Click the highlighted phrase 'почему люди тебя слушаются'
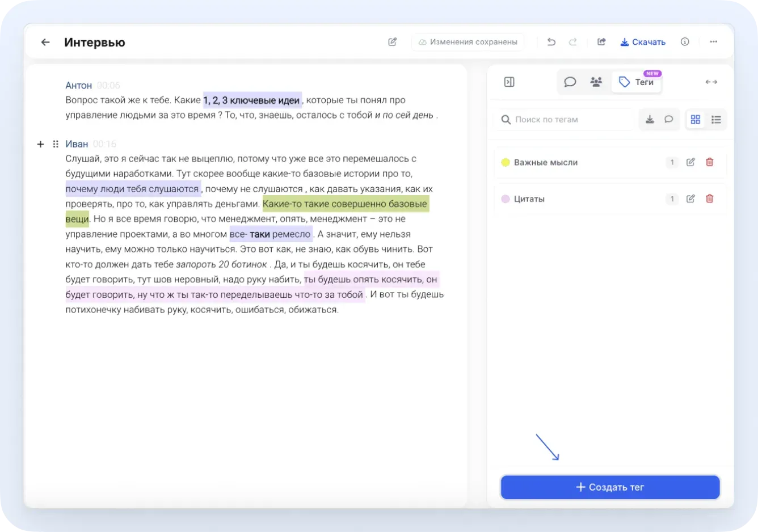Image resolution: width=758 pixels, height=532 pixels. 132,189
